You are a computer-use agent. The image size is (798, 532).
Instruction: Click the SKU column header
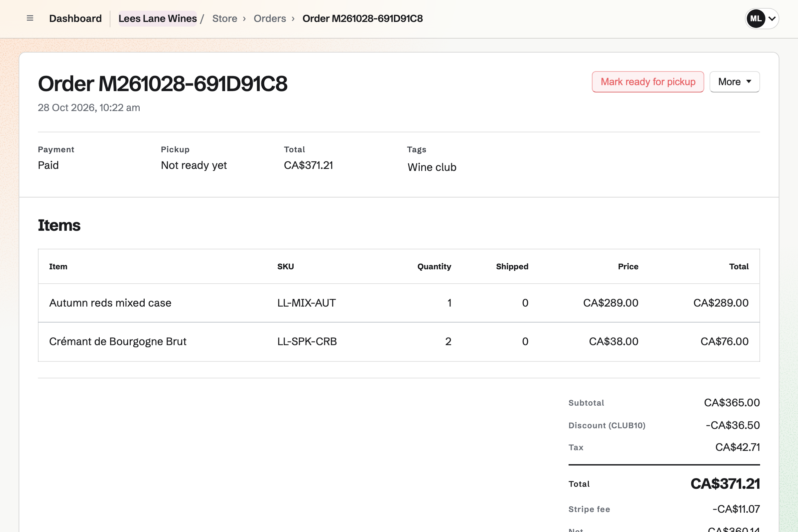(286, 266)
